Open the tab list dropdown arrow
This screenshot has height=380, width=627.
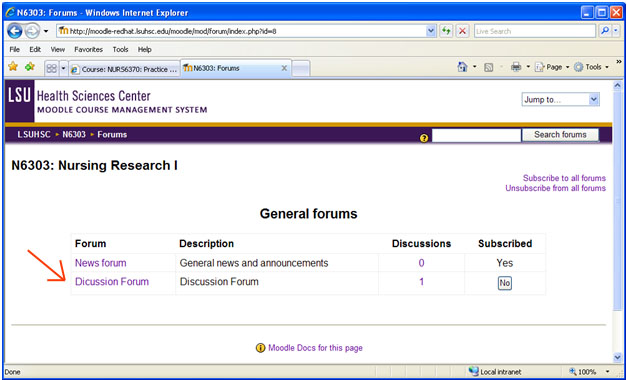pos(63,69)
